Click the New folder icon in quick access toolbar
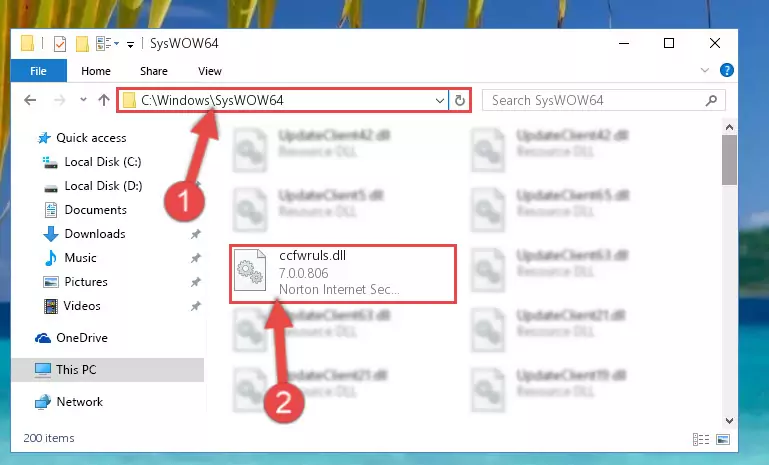 (82, 44)
